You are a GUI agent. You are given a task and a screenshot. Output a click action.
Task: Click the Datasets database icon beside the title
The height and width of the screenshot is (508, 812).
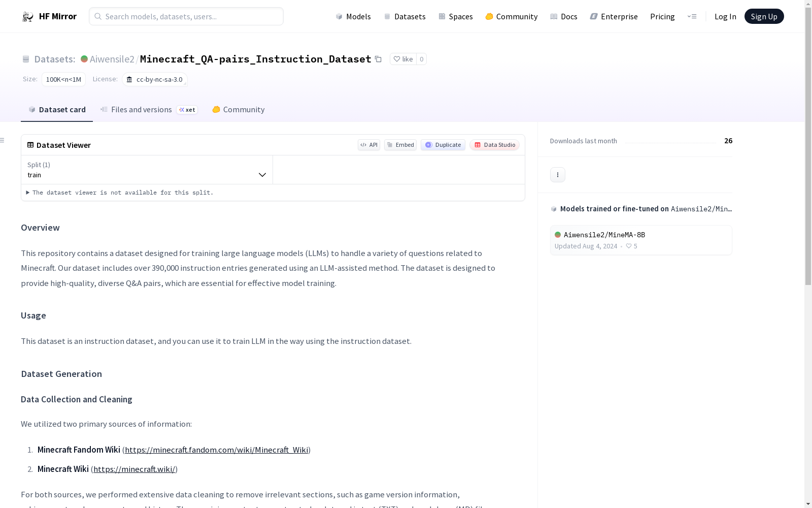click(26, 59)
